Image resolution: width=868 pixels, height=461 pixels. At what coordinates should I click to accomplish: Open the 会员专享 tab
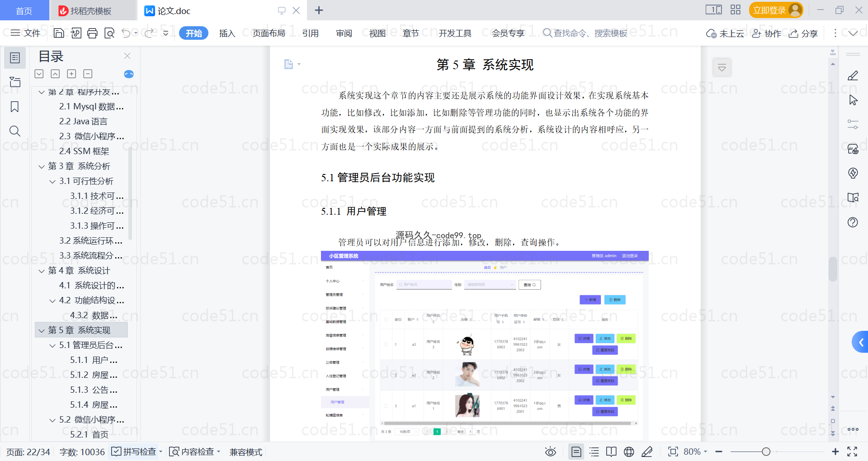tap(508, 33)
